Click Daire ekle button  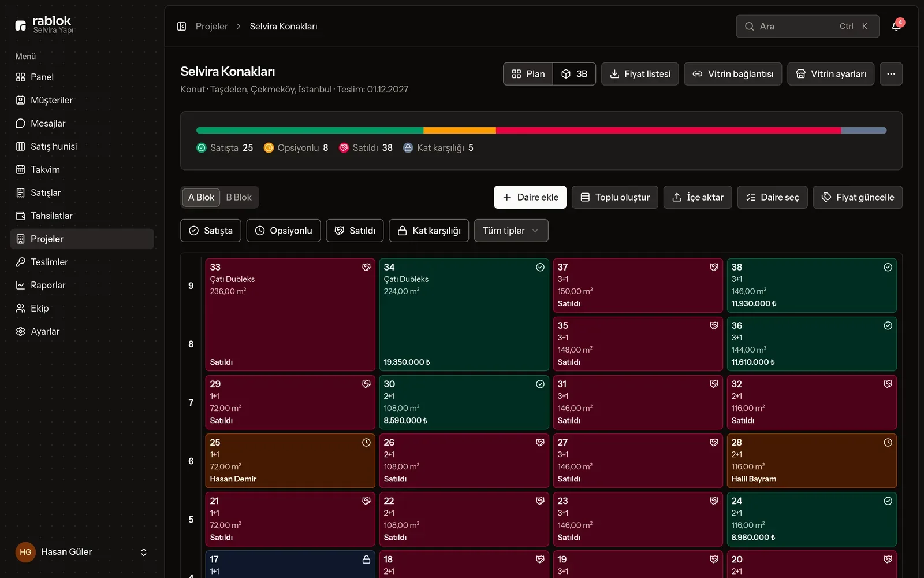[530, 197]
